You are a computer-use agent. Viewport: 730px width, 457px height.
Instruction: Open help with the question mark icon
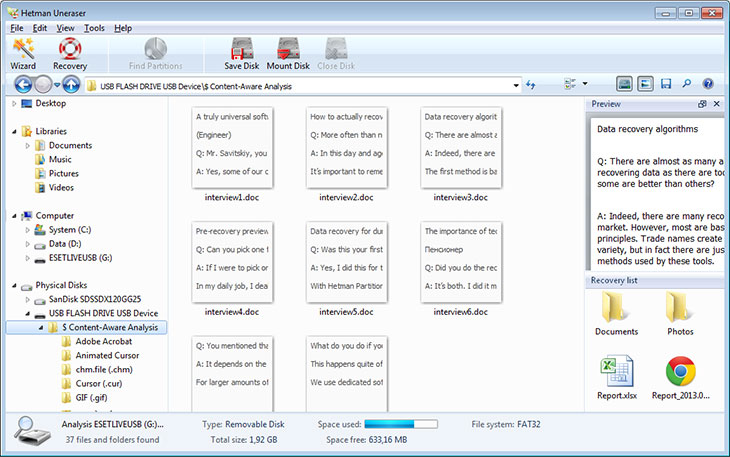coord(708,84)
